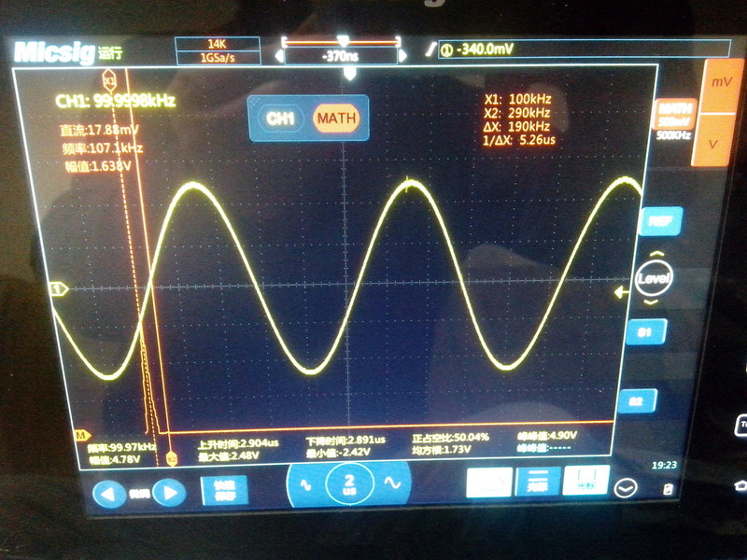Tap the S2 bus button
This screenshot has height=560, width=747.
click(637, 401)
